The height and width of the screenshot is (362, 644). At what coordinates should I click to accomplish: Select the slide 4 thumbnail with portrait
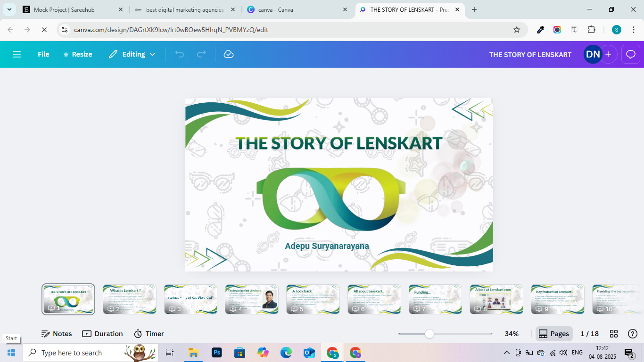(252, 299)
